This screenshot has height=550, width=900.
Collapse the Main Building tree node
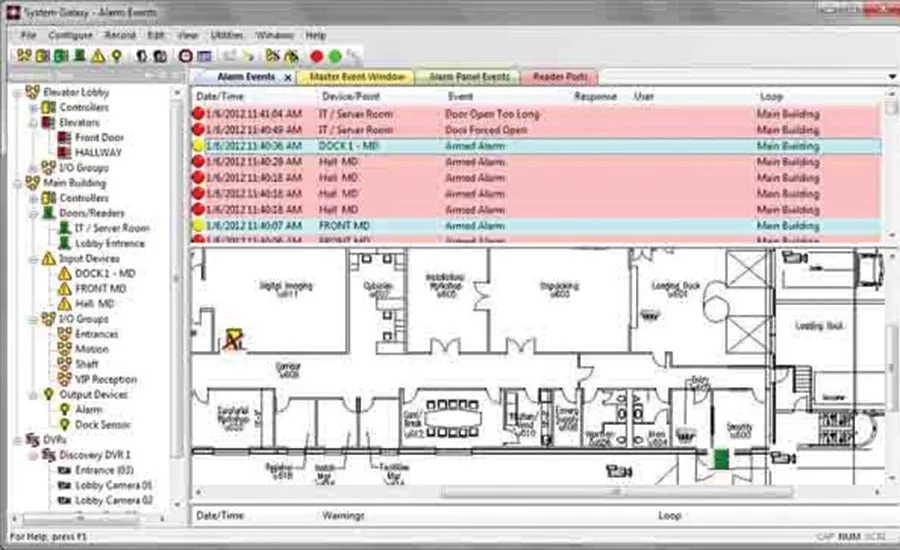tap(17, 183)
